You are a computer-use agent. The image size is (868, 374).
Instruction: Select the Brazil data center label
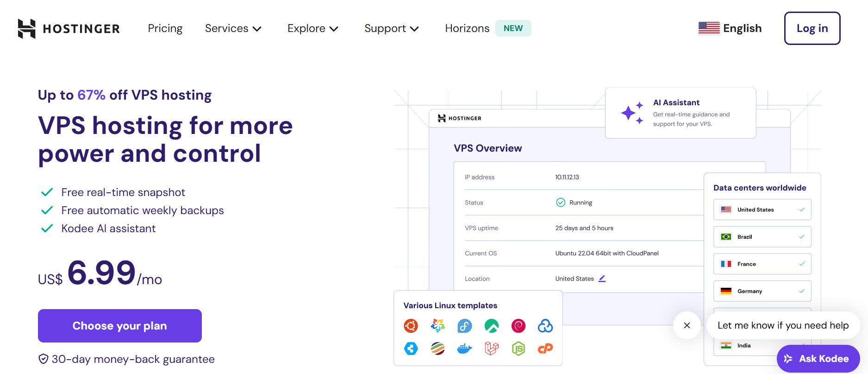click(x=744, y=237)
